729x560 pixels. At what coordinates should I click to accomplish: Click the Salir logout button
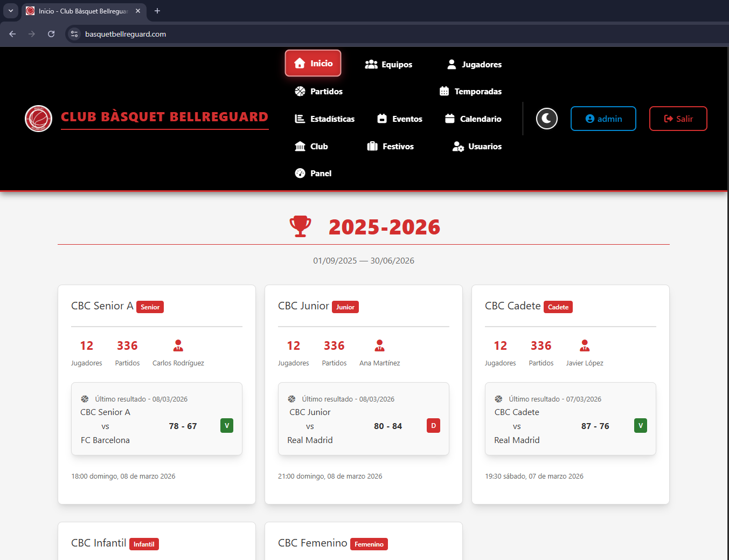[678, 119]
